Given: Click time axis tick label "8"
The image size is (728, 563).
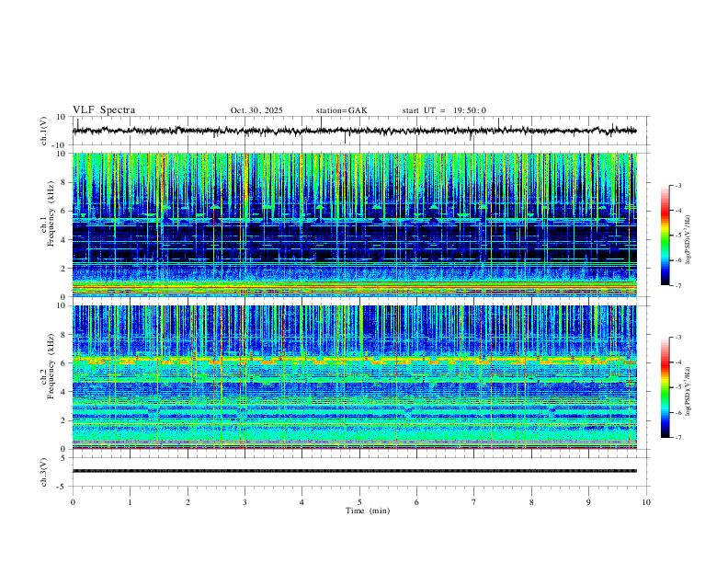Looking at the screenshot, I should [x=531, y=502].
